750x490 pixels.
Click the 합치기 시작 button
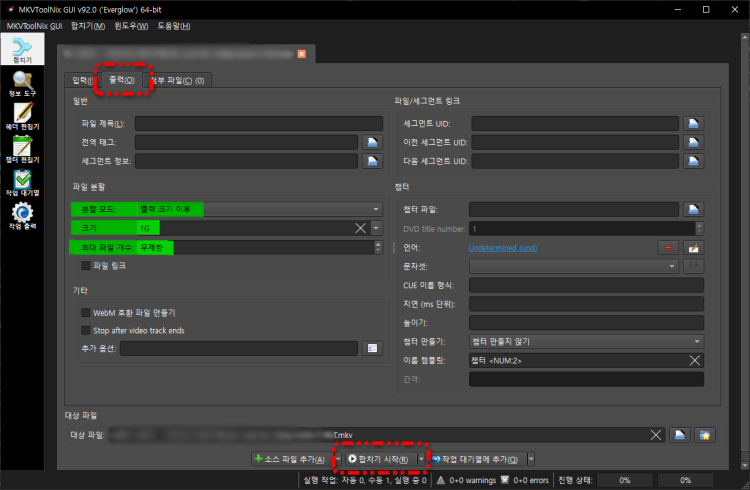[x=377, y=459]
